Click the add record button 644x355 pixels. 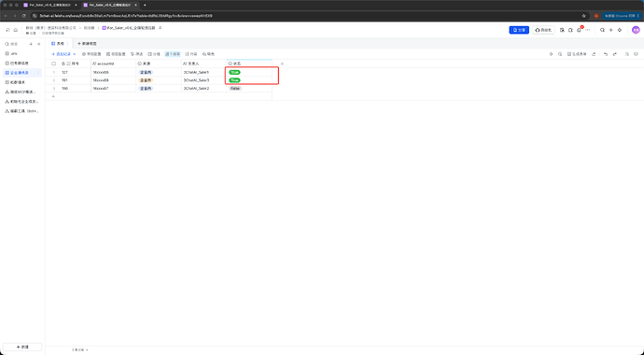click(x=62, y=54)
